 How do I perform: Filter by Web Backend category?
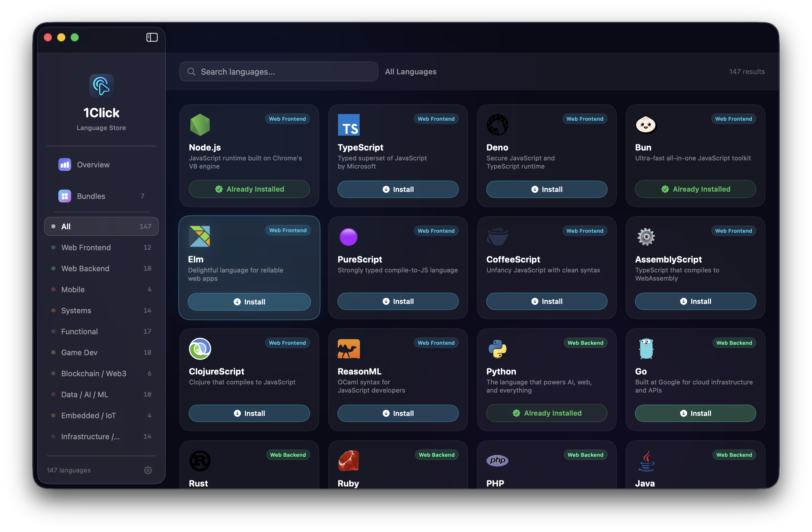tap(101, 269)
